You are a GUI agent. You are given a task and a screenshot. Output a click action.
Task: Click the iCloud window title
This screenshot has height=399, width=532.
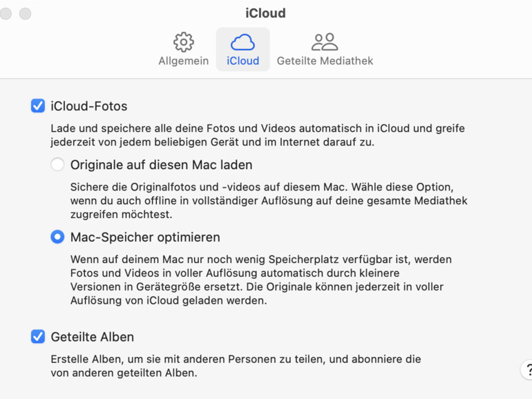point(265,13)
